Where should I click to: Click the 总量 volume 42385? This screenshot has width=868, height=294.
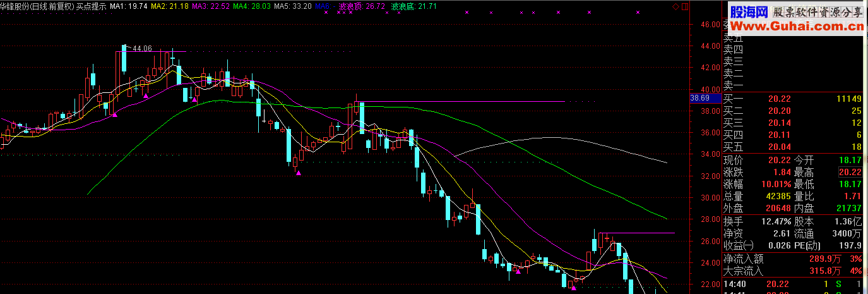777,197
